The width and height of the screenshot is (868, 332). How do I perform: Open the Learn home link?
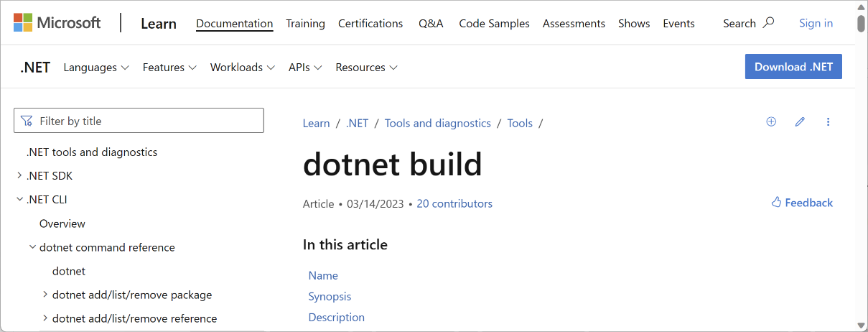tap(159, 23)
